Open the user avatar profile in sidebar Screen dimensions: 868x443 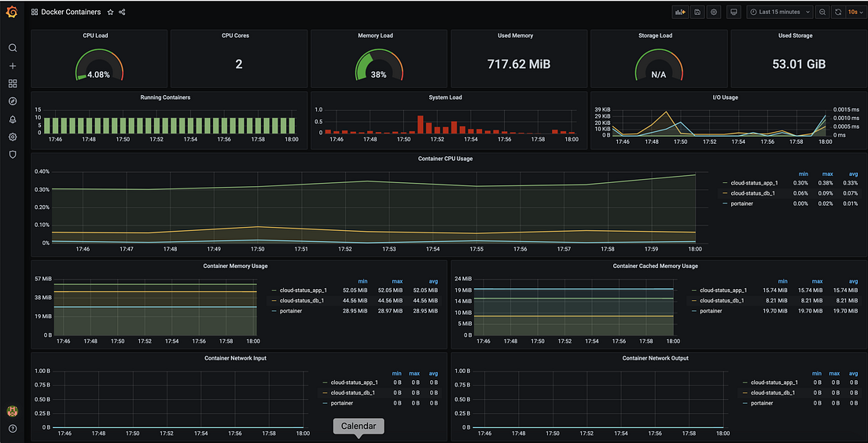coord(12,411)
